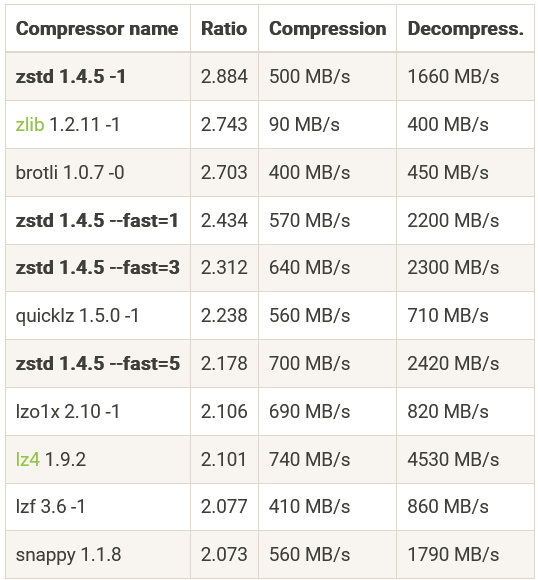Click the 2.101 ratio value
538x580 pixels.
pos(224,459)
